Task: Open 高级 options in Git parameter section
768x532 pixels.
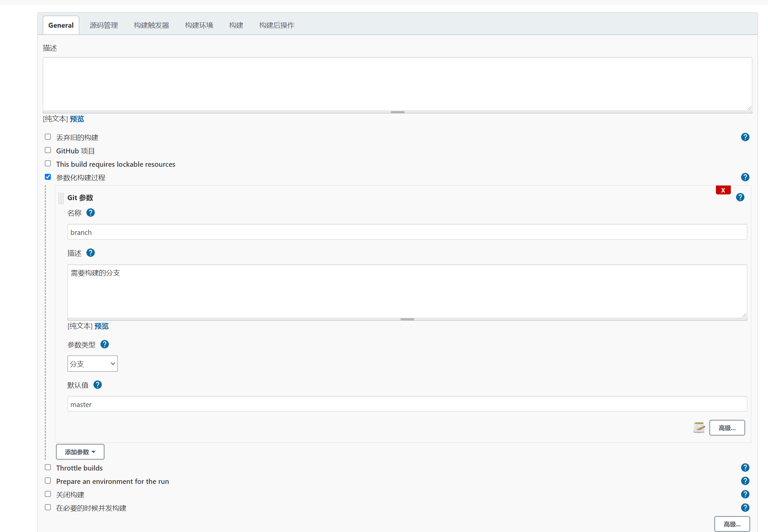Action: [727, 428]
